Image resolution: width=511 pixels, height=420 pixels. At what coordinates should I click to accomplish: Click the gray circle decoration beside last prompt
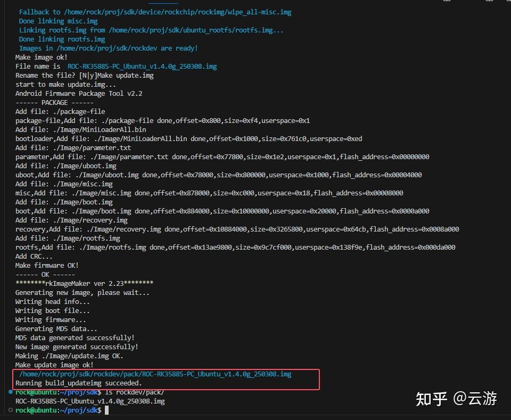click(11, 410)
